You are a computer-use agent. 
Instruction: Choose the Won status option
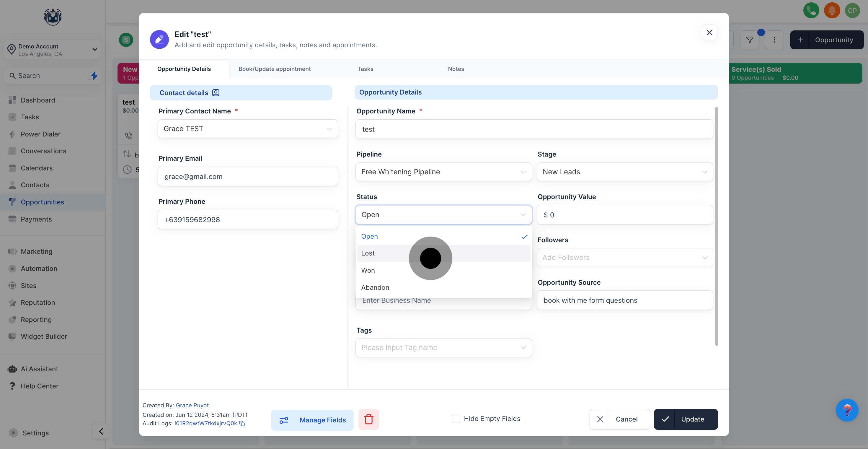coord(368,270)
